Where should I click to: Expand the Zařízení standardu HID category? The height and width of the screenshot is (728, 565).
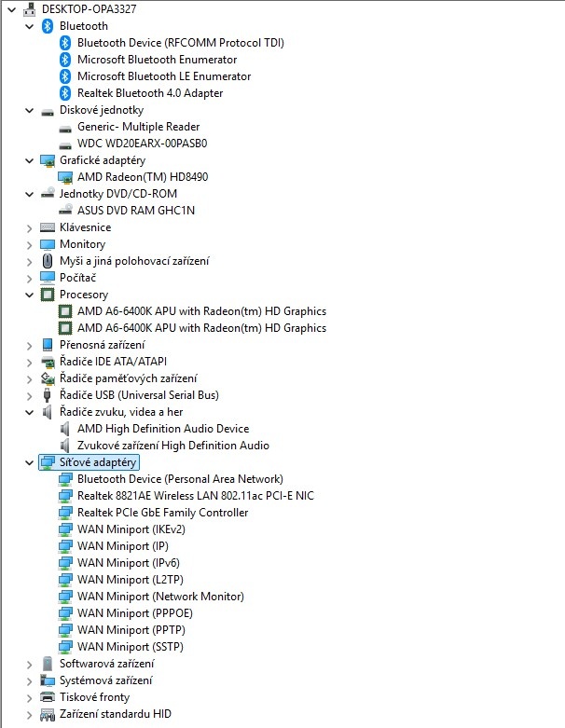click(29, 715)
